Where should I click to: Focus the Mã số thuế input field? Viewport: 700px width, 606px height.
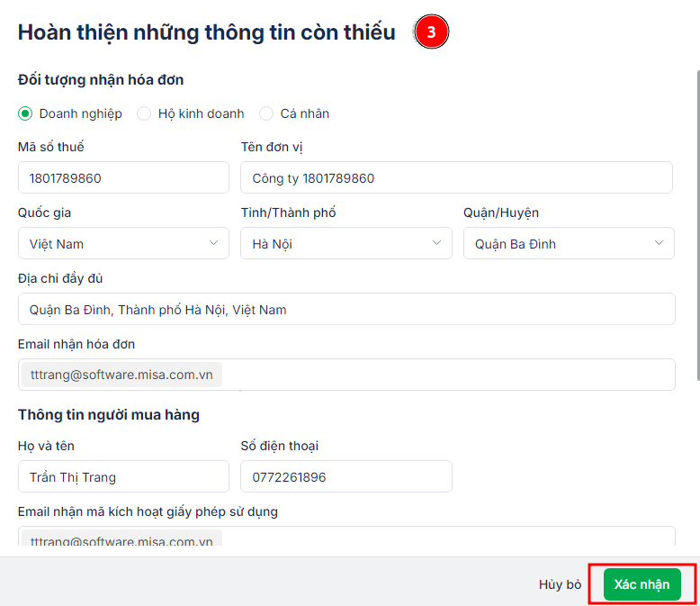(123, 177)
